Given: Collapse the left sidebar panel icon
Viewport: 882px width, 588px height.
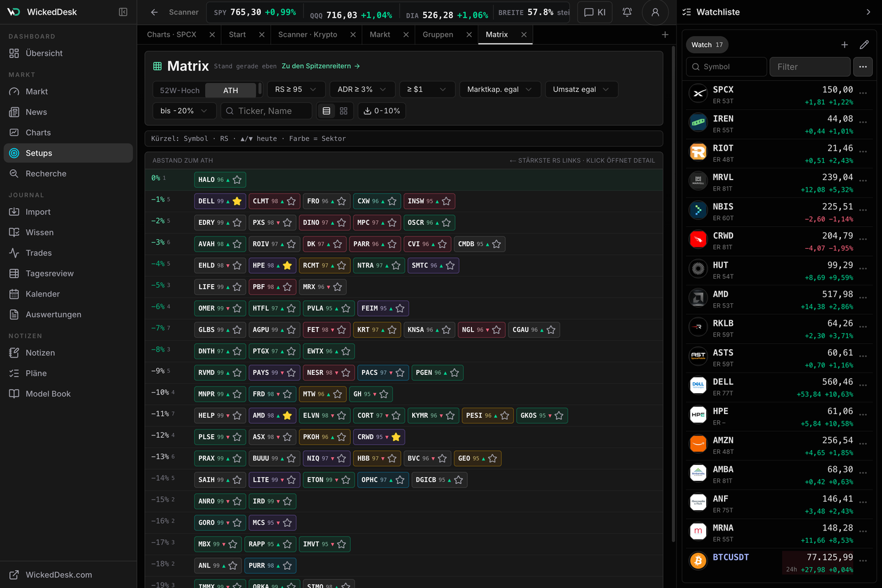Looking at the screenshot, I should pos(123,12).
